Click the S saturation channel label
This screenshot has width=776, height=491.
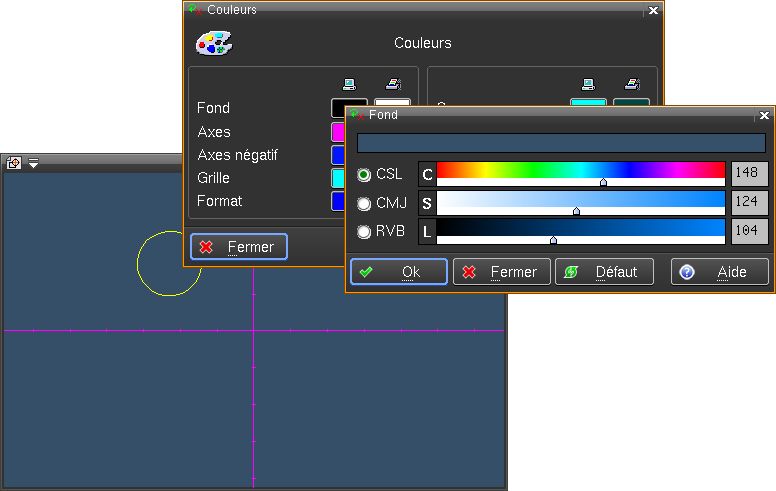[427, 203]
